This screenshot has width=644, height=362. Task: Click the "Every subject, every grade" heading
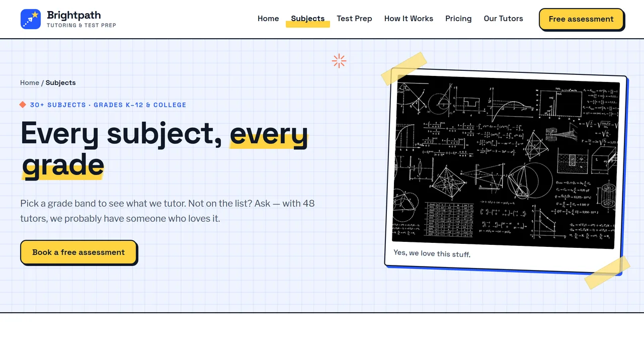coord(165,149)
